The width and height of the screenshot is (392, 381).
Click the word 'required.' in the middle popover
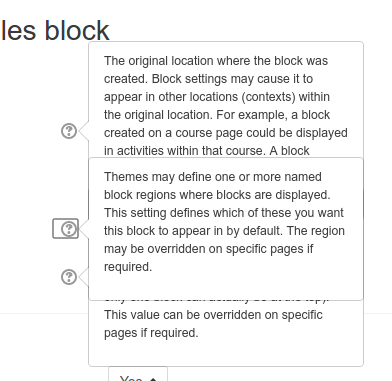tap(128, 267)
